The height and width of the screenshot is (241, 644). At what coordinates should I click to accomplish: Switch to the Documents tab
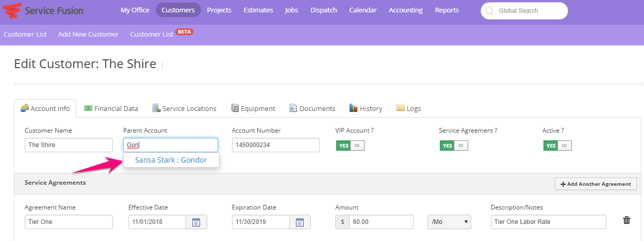312,108
